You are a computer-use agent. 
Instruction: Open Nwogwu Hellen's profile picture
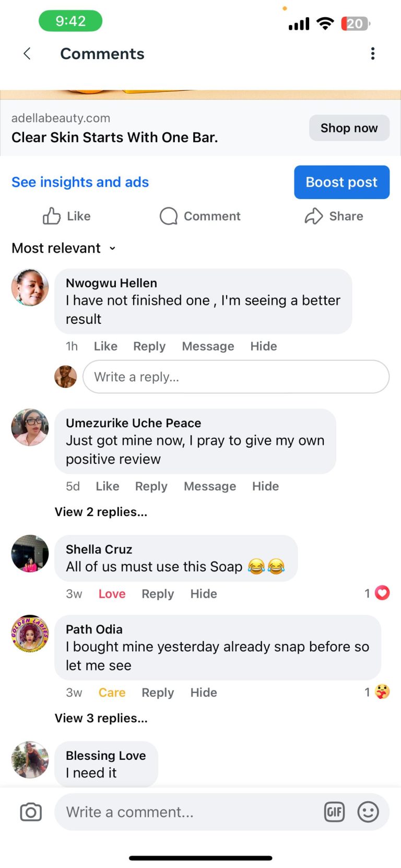click(30, 288)
